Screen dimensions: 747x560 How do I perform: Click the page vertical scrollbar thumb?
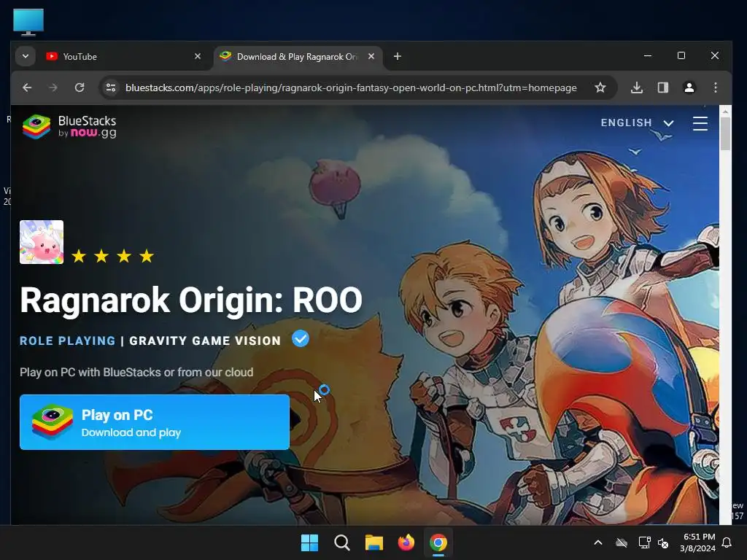[x=725, y=133]
